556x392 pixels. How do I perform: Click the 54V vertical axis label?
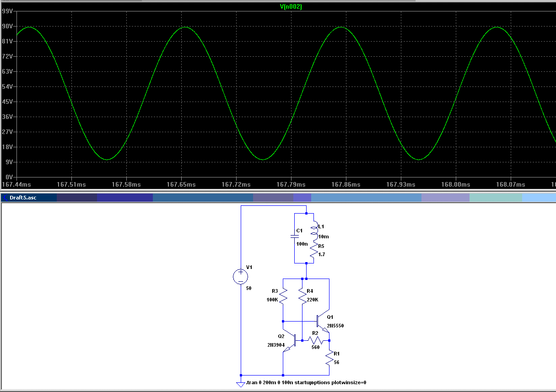[x=7, y=87]
